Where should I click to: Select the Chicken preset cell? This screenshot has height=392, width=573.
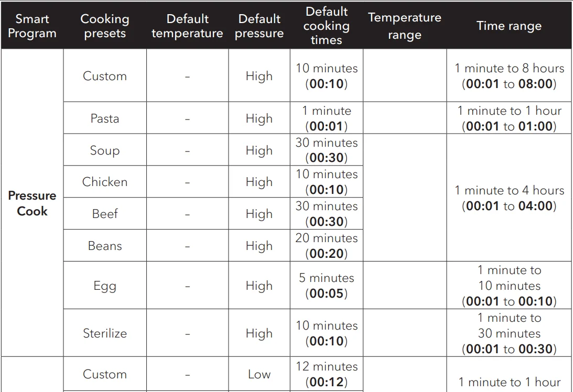104,182
